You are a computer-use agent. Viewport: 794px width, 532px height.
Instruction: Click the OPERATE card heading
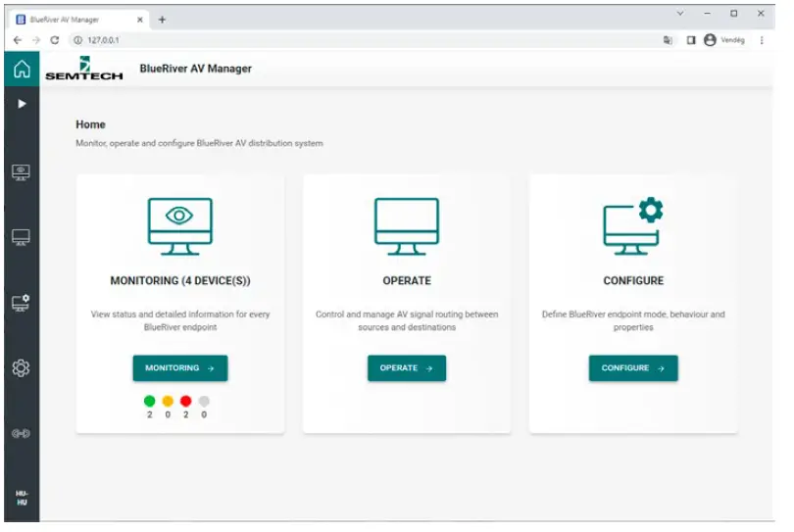[409, 282]
